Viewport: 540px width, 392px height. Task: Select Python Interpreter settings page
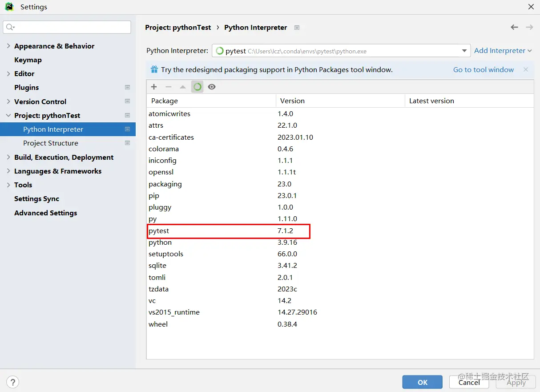68,129
